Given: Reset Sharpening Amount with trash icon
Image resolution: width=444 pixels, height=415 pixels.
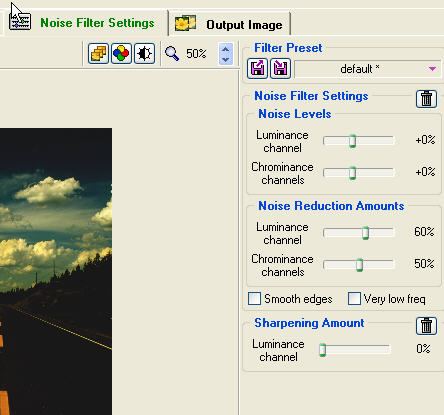Looking at the screenshot, I should coord(426,326).
